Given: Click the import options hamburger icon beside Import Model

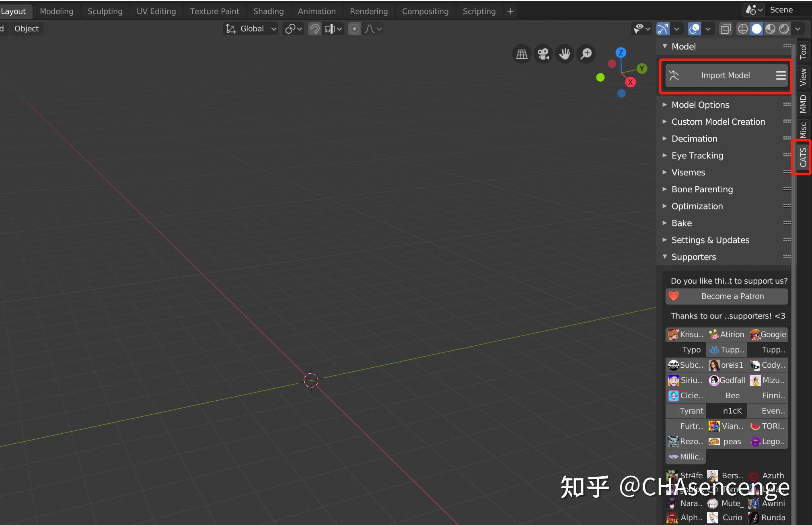Looking at the screenshot, I should click(x=781, y=75).
